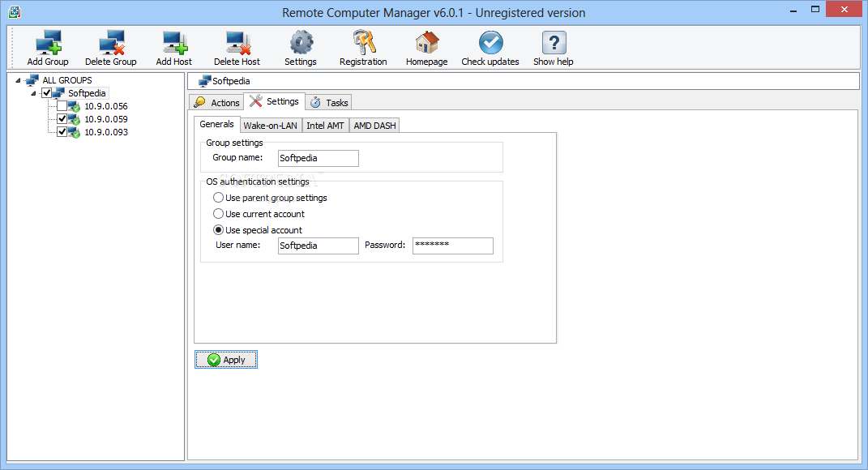This screenshot has height=470, width=868.
Task: Click the Softpedia header computer icon
Action: click(x=205, y=81)
